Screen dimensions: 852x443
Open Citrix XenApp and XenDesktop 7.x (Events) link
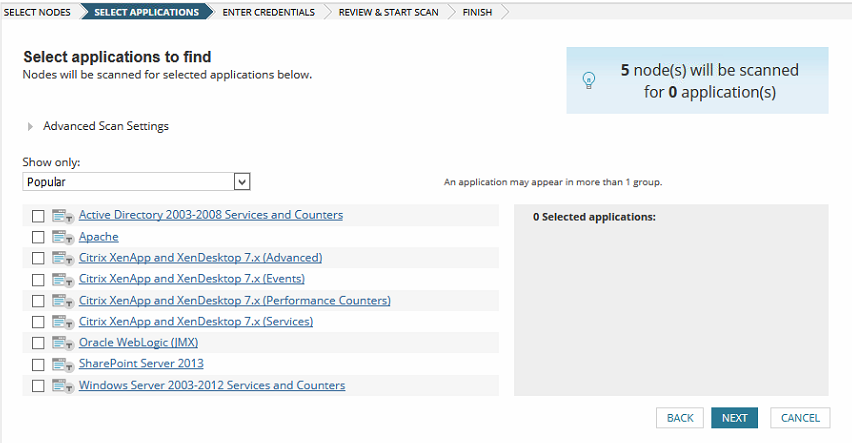coord(192,279)
